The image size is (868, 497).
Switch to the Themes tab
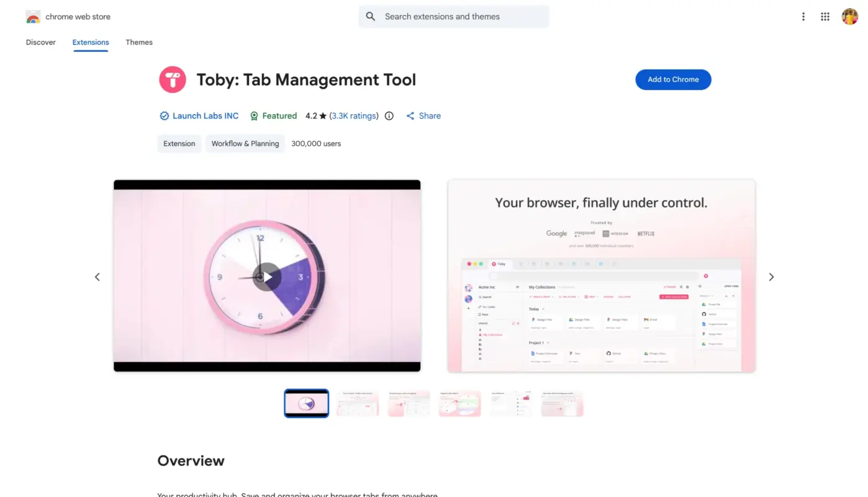(139, 42)
